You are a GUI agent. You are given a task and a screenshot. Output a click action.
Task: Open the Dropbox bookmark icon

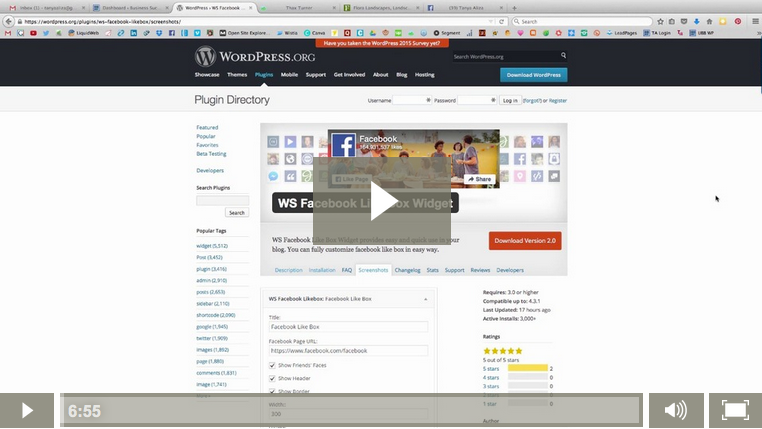(159, 33)
